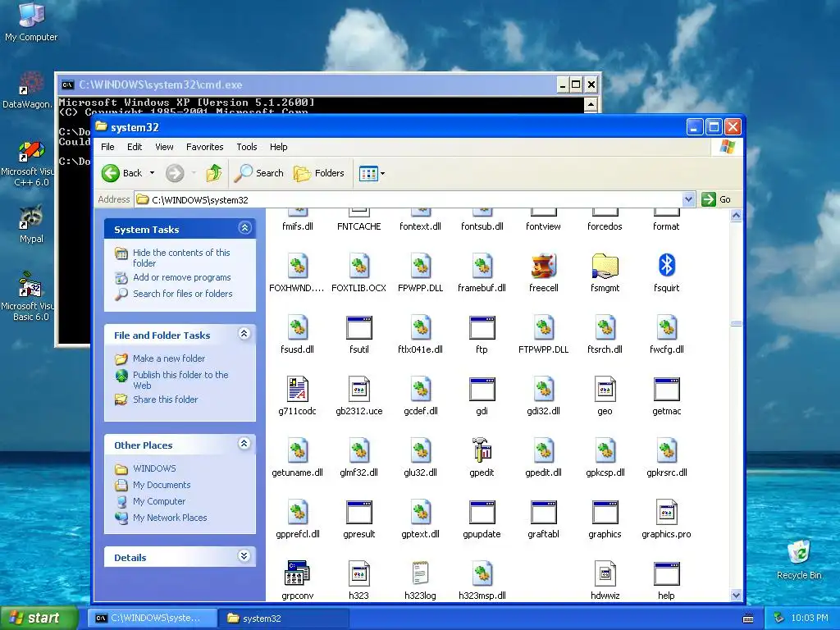
Task: Open the View menu
Action: point(164,147)
